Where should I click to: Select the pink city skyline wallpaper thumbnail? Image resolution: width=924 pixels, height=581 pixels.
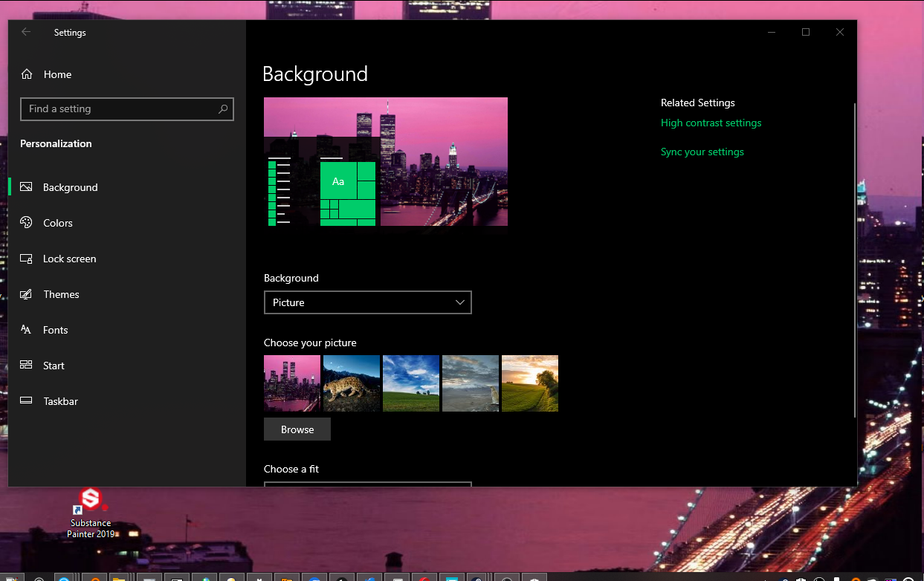point(292,383)
